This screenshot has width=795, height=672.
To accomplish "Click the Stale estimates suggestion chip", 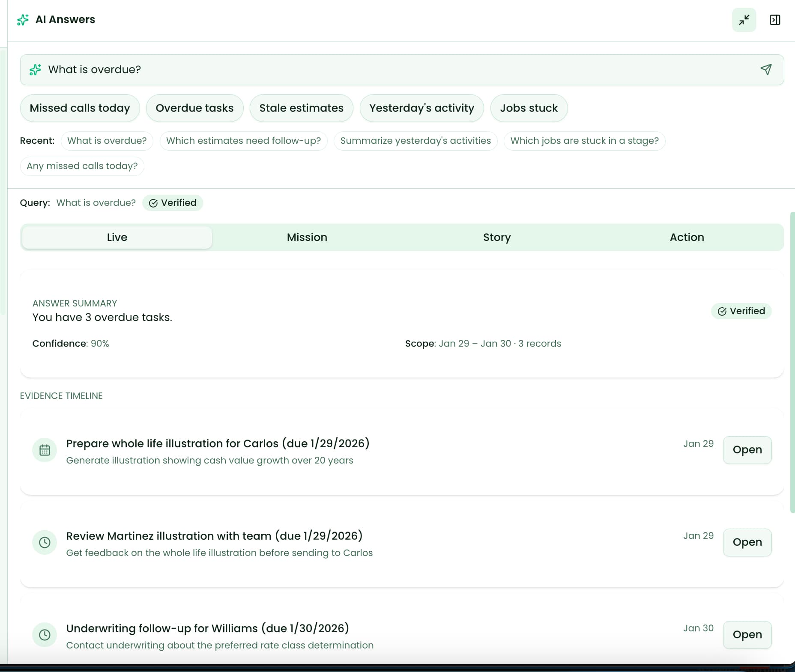I will (301, 108).
